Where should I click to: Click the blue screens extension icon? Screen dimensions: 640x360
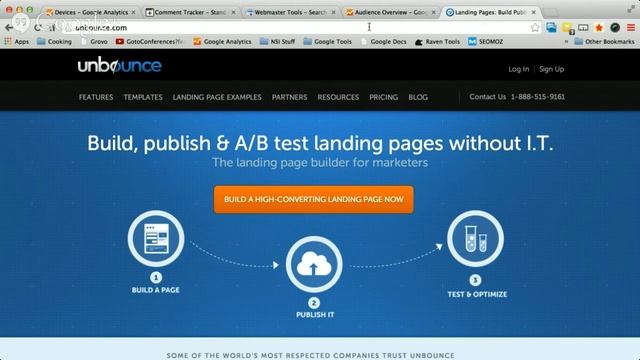pyautogui.click(x=551, y=27)
